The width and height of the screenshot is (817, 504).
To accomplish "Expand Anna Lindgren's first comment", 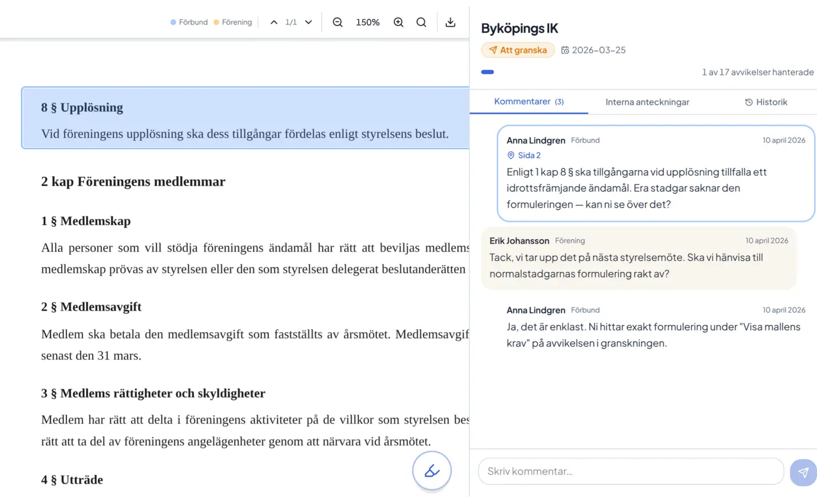I will [656, 173].
